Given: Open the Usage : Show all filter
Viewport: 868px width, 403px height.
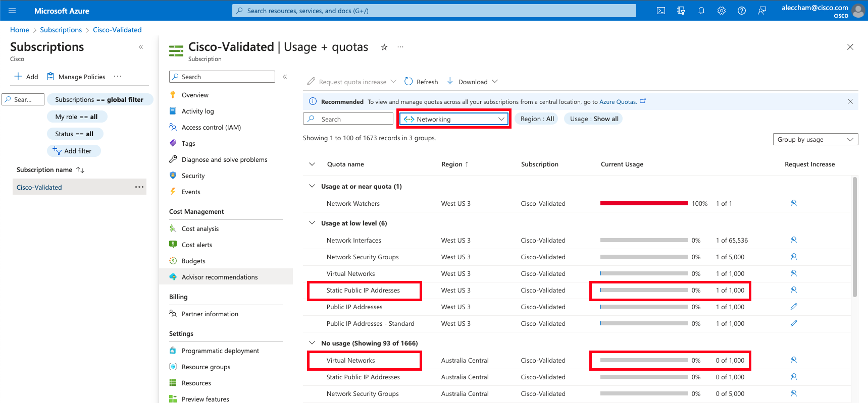Looking at the screenshot, I should pyautogui.click(x=594, y=119).
